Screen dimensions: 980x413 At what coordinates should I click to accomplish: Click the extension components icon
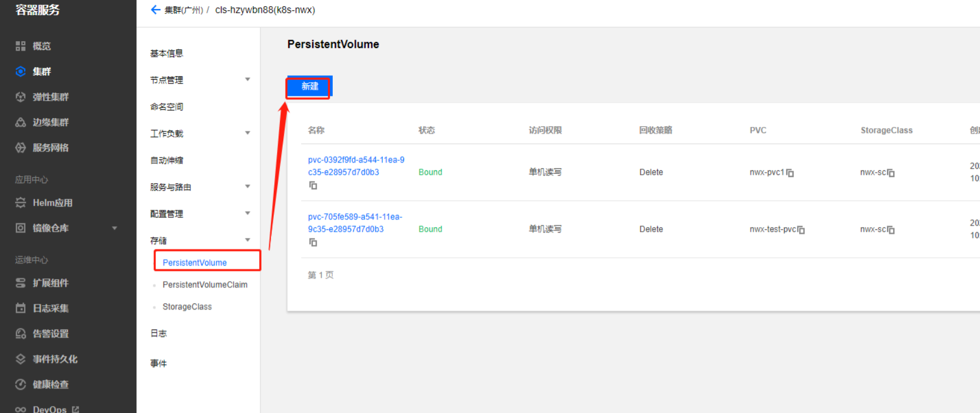pyautogui.click(x=21, y=283)
